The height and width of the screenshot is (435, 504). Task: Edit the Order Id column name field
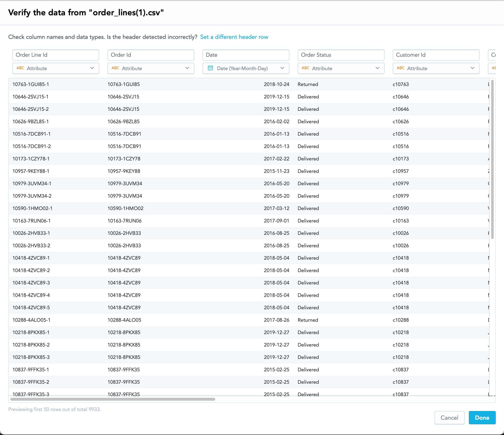[151, 55]
